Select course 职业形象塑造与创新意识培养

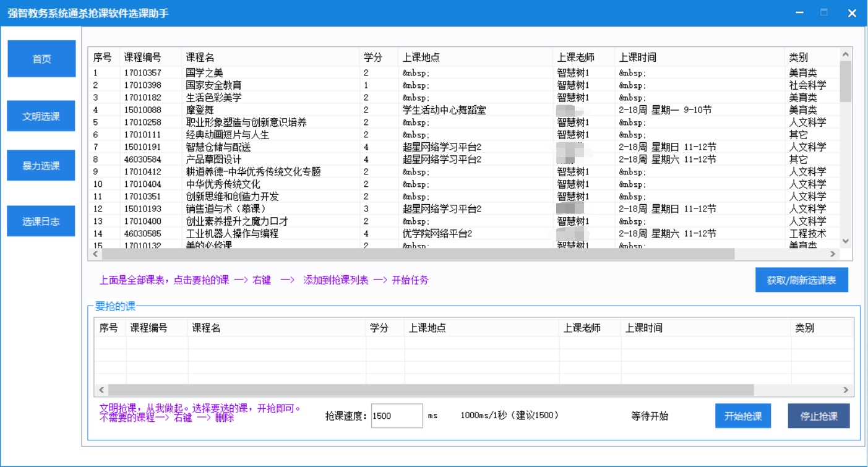tap(246, 122)
